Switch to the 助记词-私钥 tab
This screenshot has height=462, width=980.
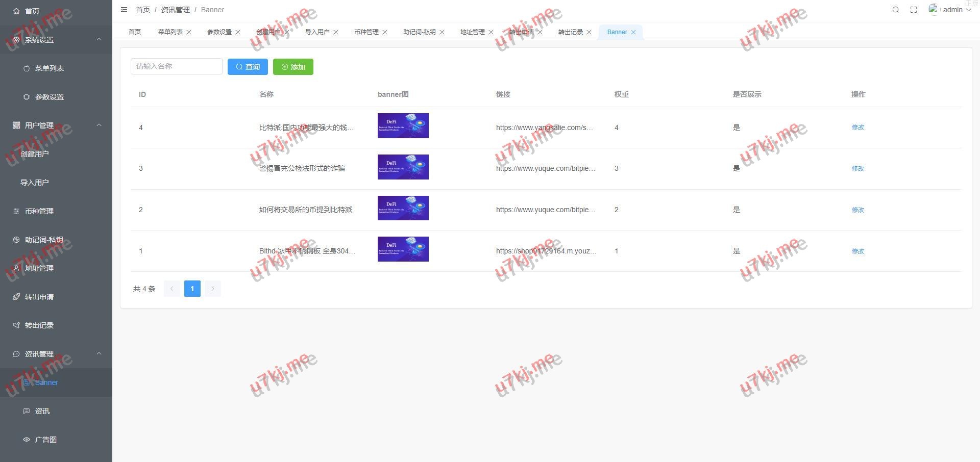point(419,32)
